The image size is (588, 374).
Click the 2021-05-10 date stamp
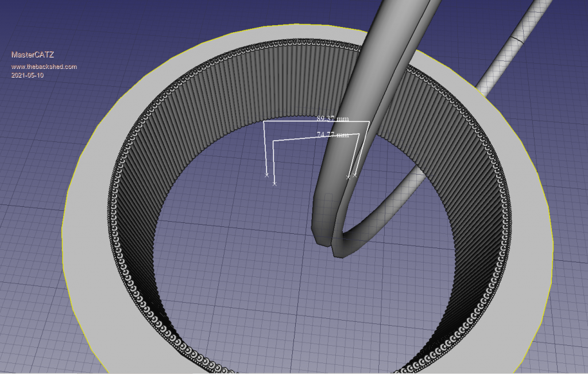(28, 75)
